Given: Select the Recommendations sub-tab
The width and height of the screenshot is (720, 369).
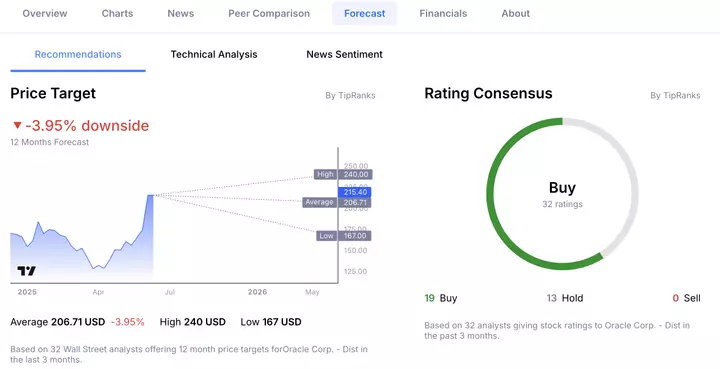Looking at the screenshot, I should tap(78, 55).
